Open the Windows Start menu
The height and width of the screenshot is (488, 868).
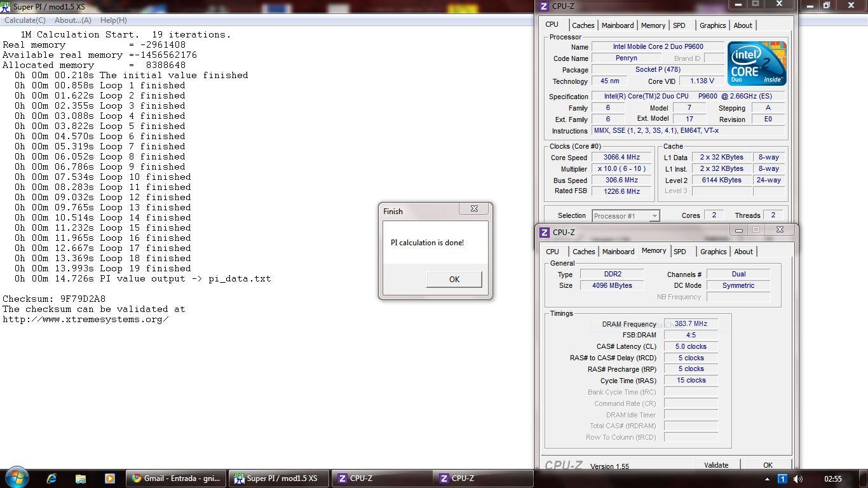[16, 478]
